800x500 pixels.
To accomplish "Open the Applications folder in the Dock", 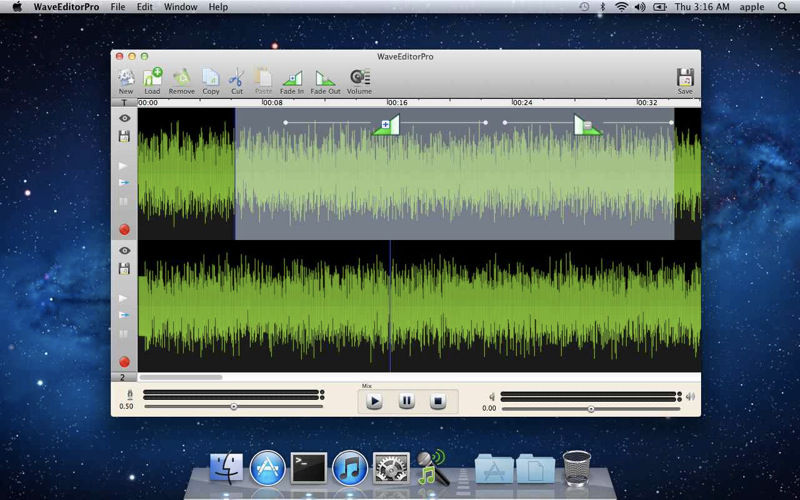I will (x=494, y=468).
